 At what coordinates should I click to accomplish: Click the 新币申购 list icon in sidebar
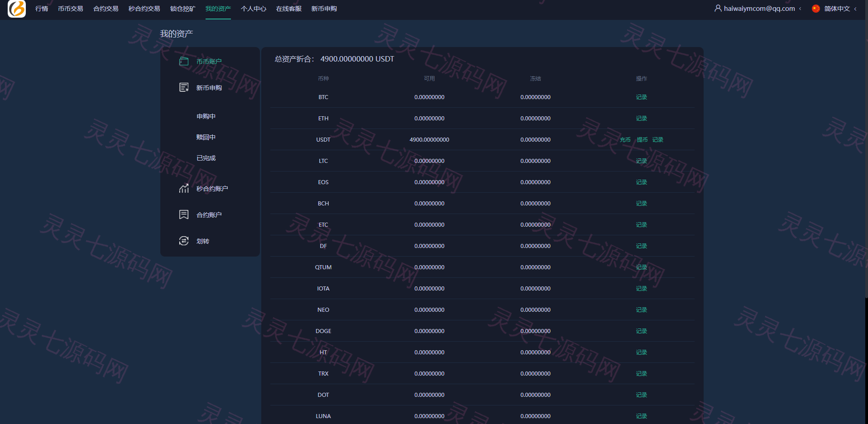click(184, 87)
